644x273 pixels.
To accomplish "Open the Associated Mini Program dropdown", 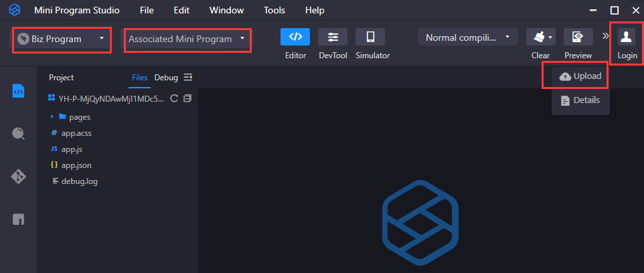I will click(187, 39).
